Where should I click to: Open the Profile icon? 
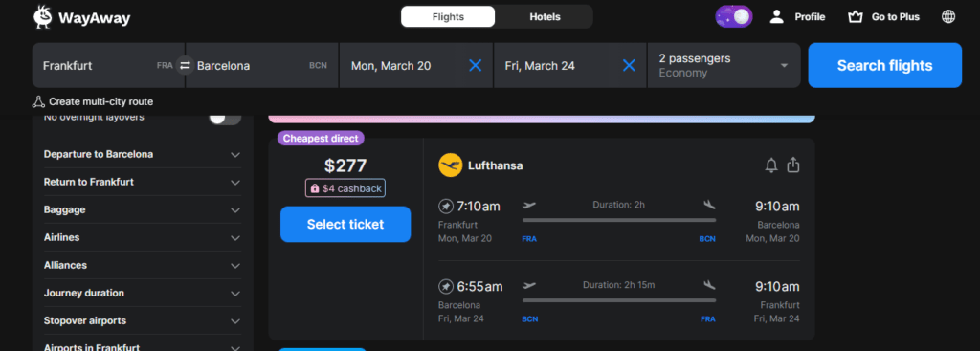click(777, 17)
